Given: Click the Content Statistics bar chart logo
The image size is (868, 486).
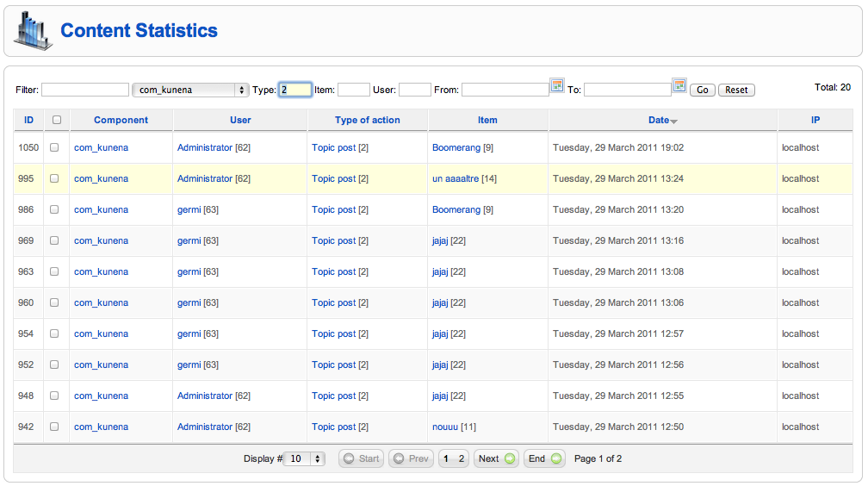Looking at the screenshot, I should (34, 31).
